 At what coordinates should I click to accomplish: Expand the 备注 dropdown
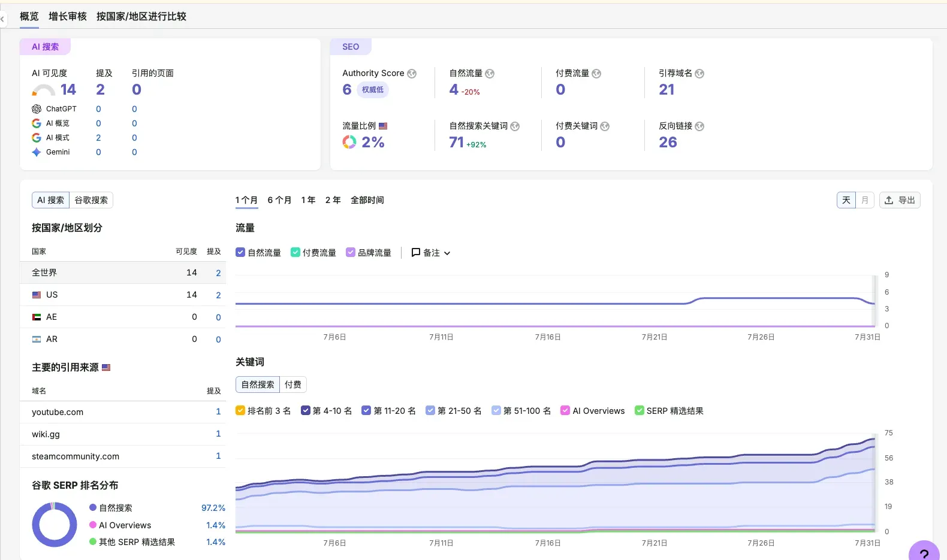(x=431, y=253)
